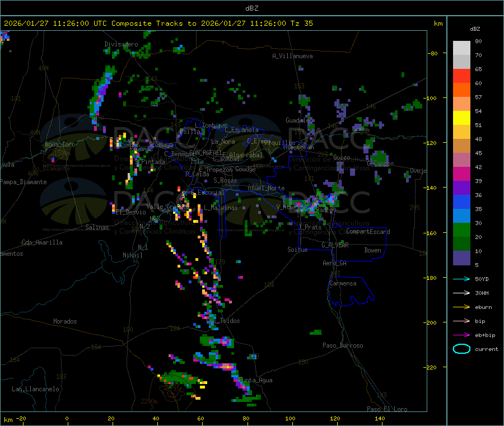The height and width of the screenshot is (426, 504).
Task: Click the 'Bowen' map label
Action: pyautogui.click(x=372, y=250)
